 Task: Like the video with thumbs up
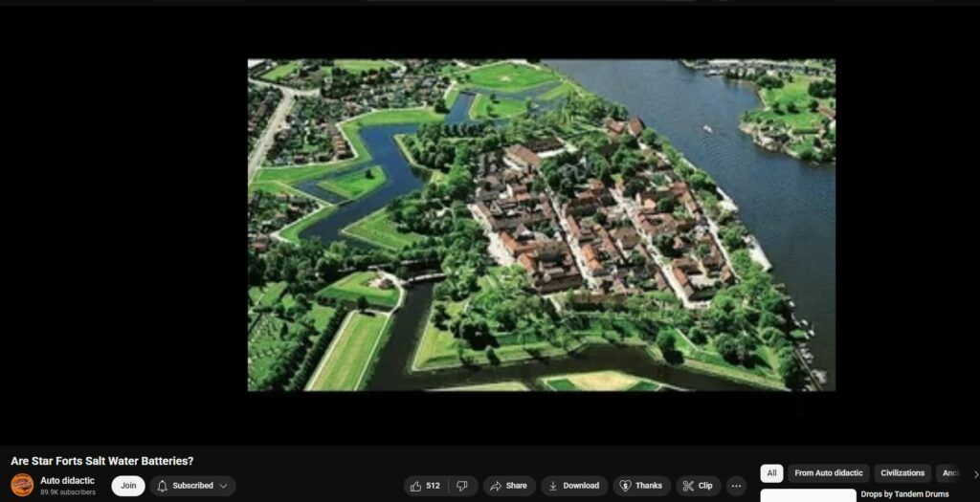pyautogui.click(x=425, y=486)
